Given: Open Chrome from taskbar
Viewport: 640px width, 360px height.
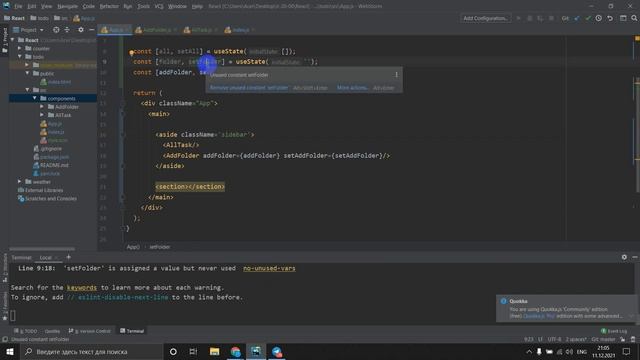Looking at the screenshot, I should 236,351.
